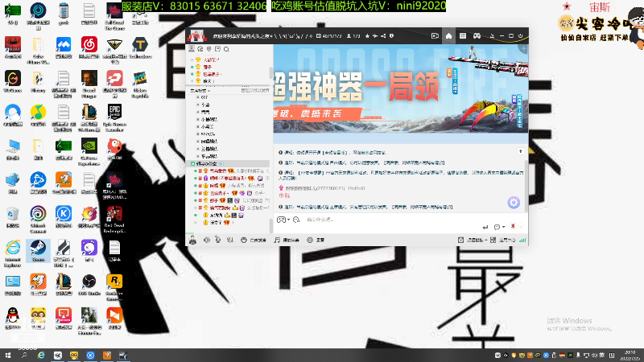Click the CrossFire promotional banner
Image resolution: width=644 pixels, height=362 pixels.
401,88
